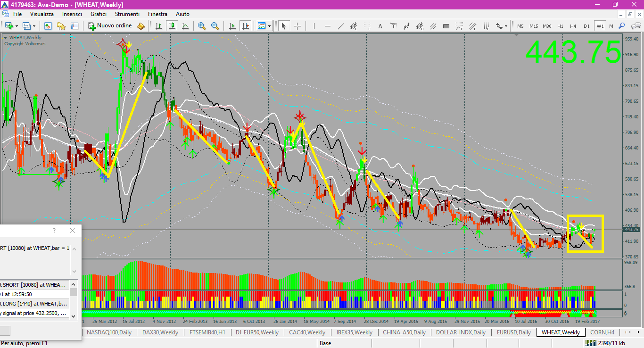Select the rectangle shape tool

(446, 26)
